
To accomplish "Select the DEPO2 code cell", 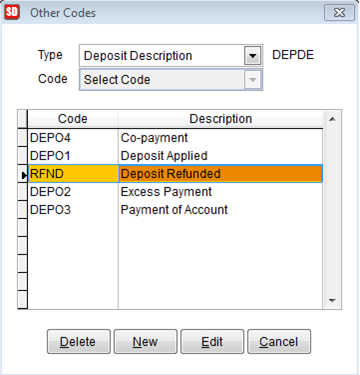I will click(x=73, y=192).
